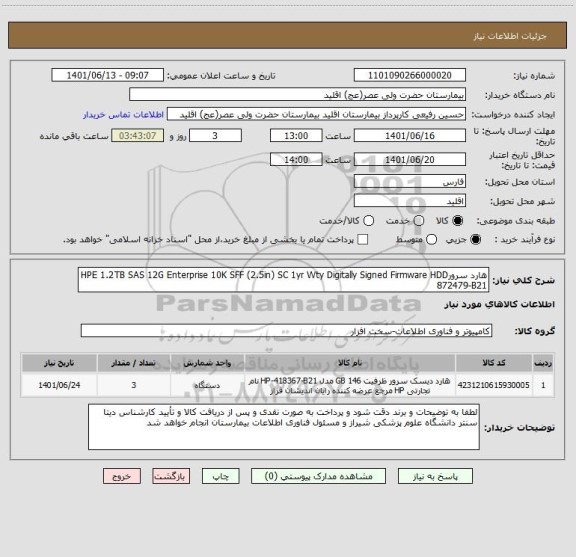
Task: Click the چاپ print button
Action: [220, 476]
